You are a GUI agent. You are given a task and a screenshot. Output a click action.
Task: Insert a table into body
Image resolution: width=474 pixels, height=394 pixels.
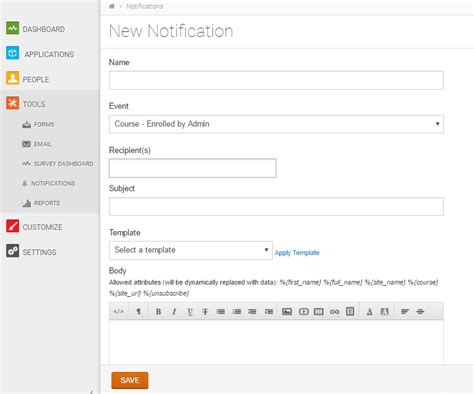[319, 312]
